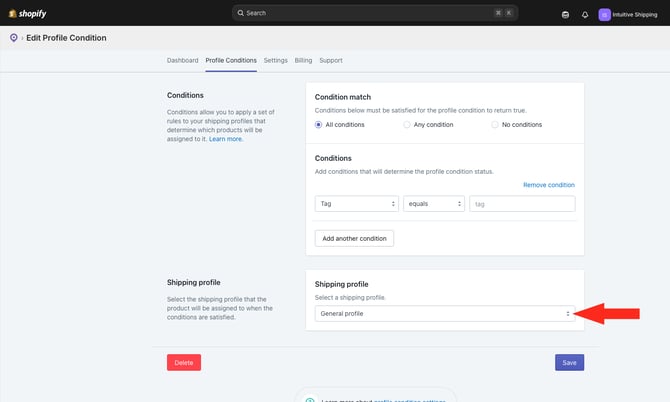This screenshot has height=402, width=670.
Task: Open the General profile shipping dropdown
Action: coord(445,314)
